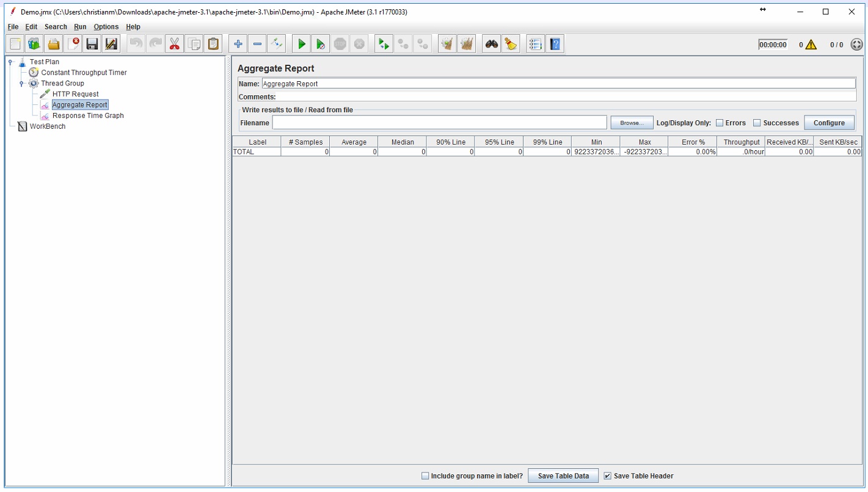Viewport: 868px width, 492px height.
Task: Click the Filename input field
Action: point(439,123)
